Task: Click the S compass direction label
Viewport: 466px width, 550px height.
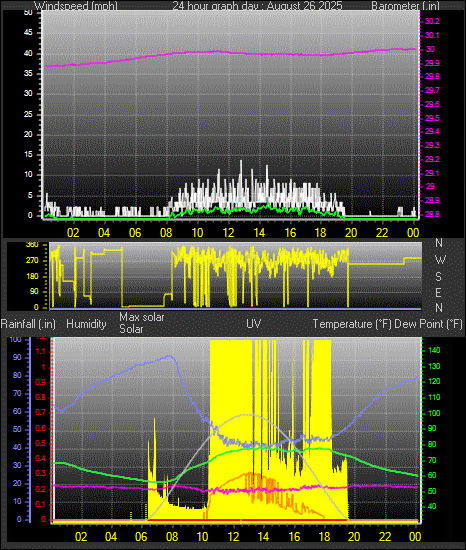Action: click(438, 277)
